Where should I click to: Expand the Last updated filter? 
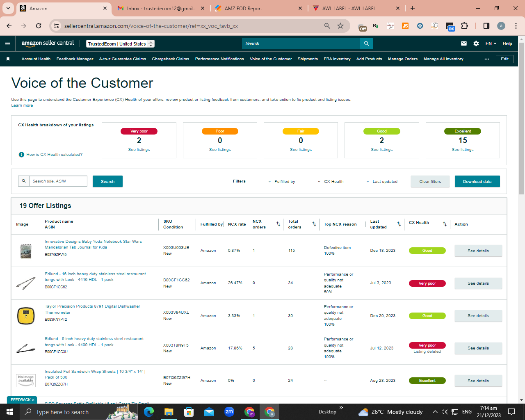point(382,182)
